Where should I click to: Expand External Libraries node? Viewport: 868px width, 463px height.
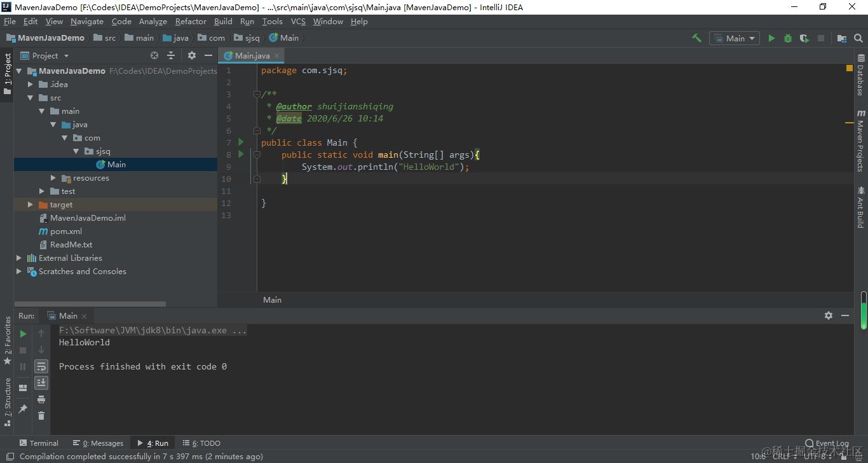(x=18, y=258)
